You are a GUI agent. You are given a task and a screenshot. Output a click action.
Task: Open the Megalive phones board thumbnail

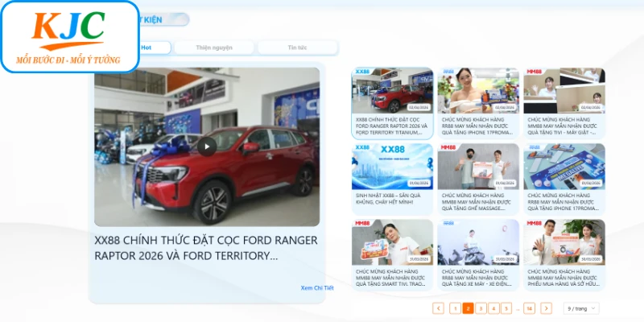click(x=564, y=167)
